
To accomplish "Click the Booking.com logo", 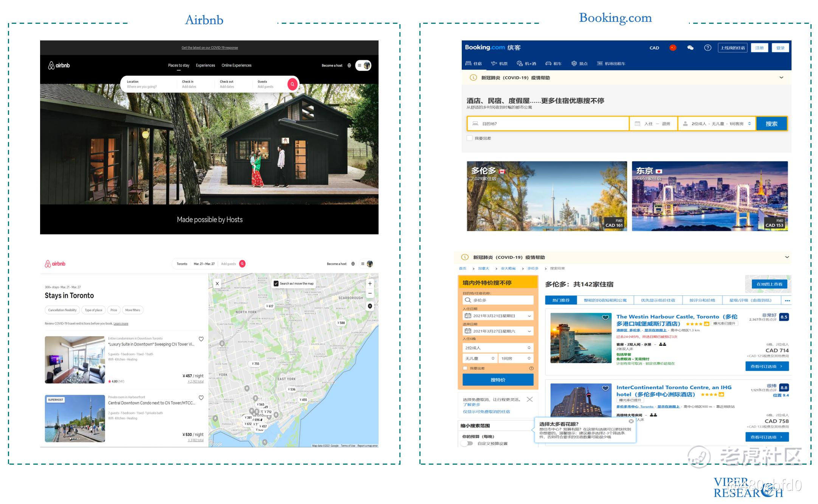I will pos(493,48).
